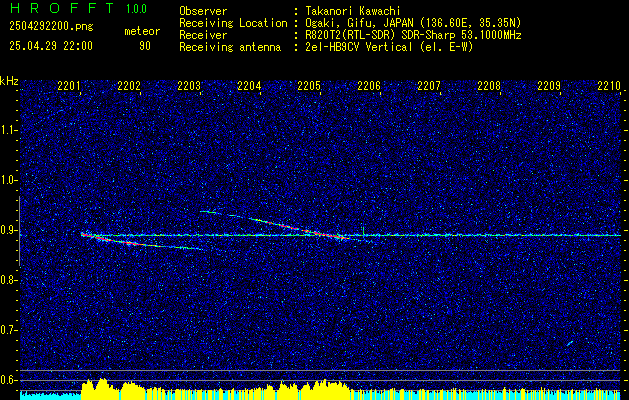Click the 1.0 kHz axis label
Image resolution: width=629 pixels, height=400 pixels.
pyautogui.click(x=8, y=180)
